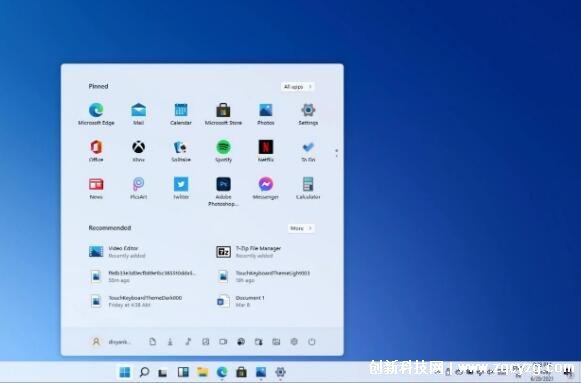Open the Settings gear in the Start footer
Image resolution: width=581 pixels, height=383 pixels.
pyautogui.click(x=294, y=342)
